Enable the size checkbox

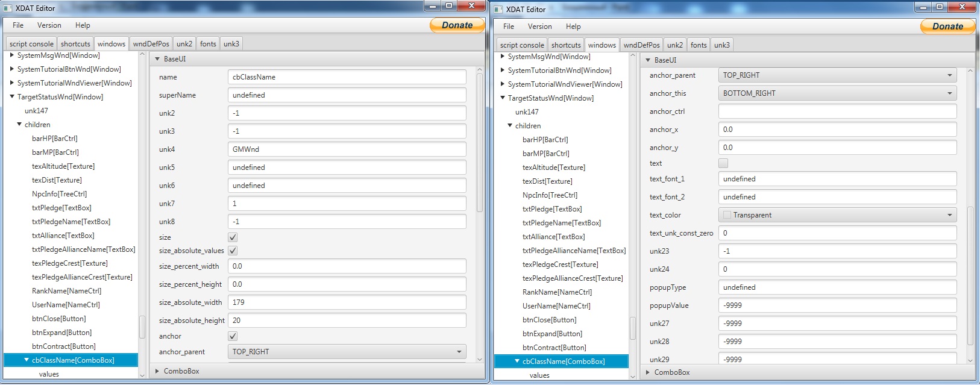[x=233, y=237]
